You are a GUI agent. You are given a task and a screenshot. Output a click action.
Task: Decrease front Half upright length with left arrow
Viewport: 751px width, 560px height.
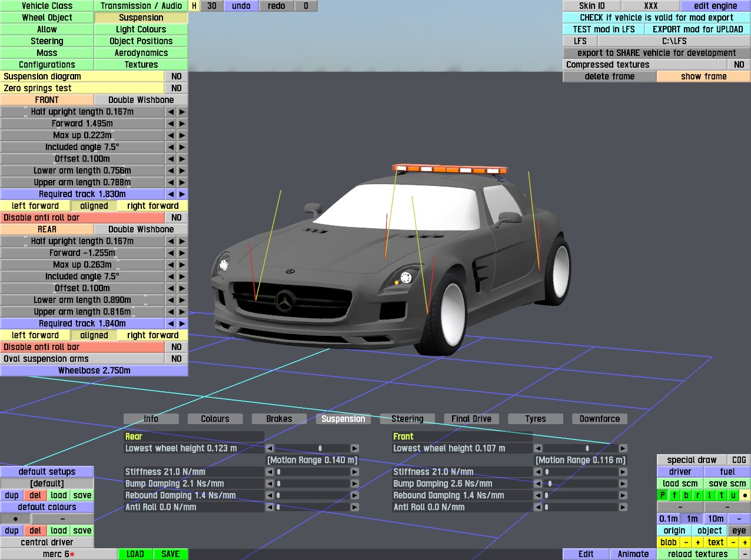point(171,112)
